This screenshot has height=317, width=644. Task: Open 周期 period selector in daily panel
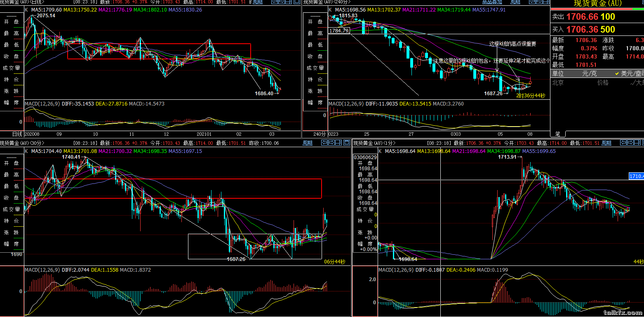257,2
